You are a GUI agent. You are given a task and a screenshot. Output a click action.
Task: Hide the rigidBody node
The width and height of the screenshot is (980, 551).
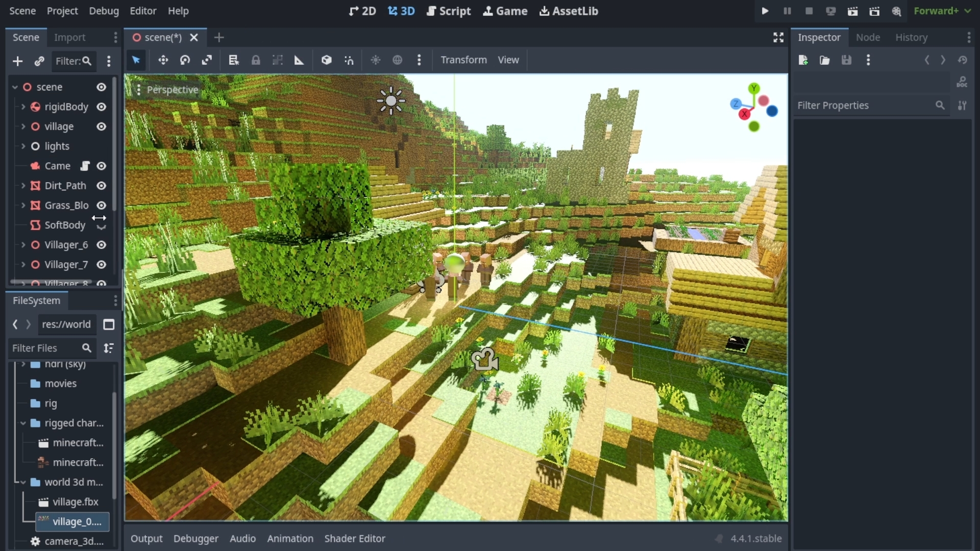102,107
